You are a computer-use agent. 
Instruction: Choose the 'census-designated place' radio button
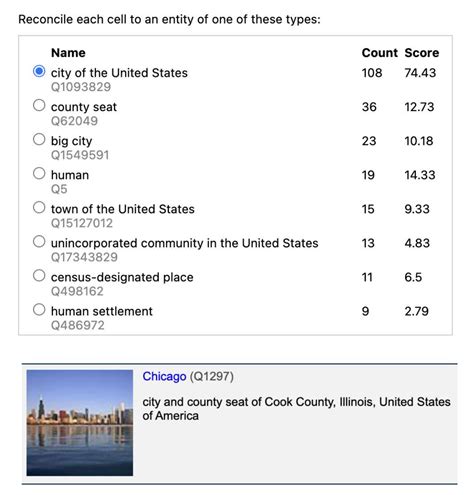(39, 275)
